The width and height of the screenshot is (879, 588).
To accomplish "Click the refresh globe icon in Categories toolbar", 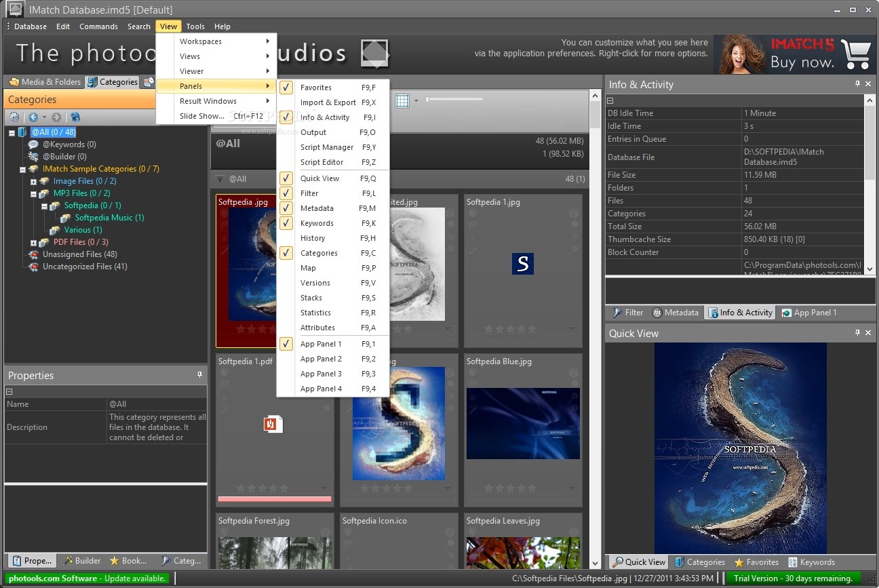I will pos(75,117).
